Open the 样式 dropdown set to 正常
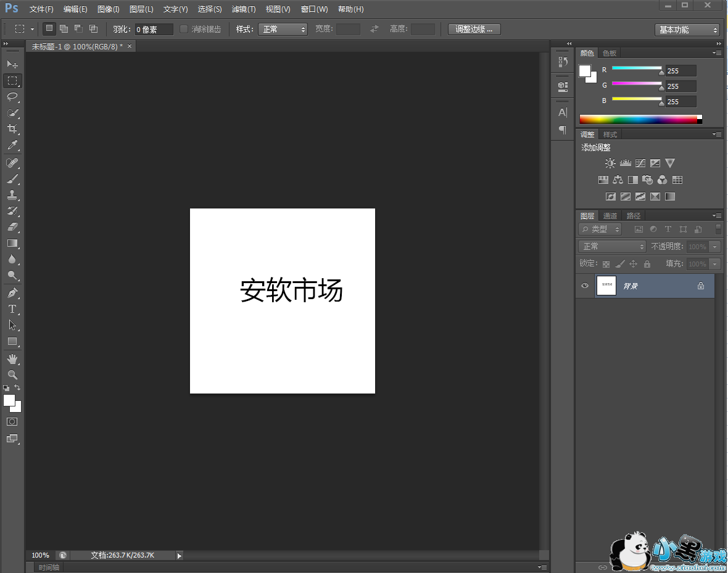 [283, 29]
